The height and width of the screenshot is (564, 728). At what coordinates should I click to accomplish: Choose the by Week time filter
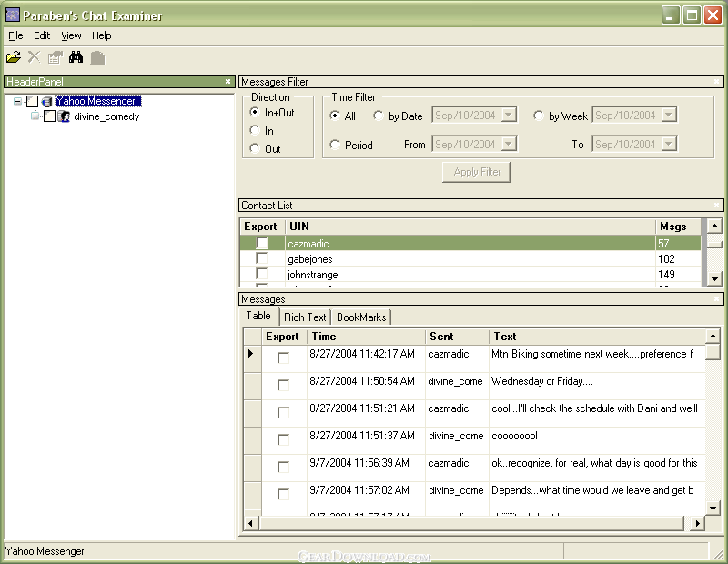(539, 116)
